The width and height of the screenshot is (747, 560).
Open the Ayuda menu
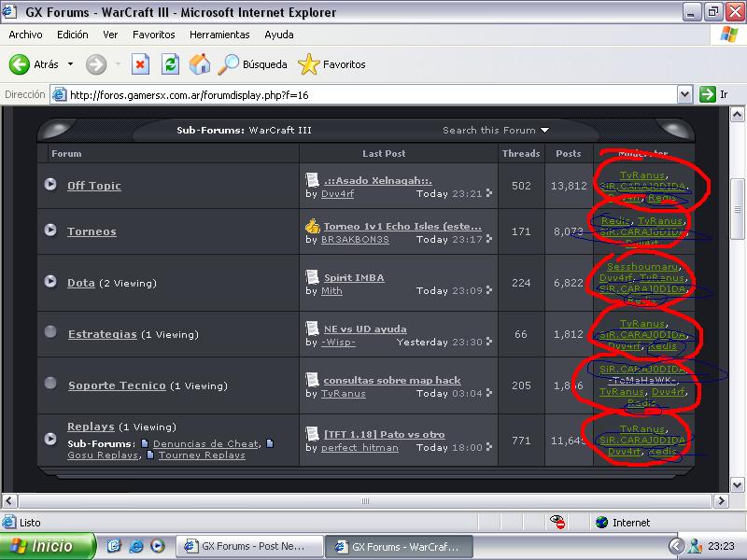pyautogui.click(x=278, y=35)
